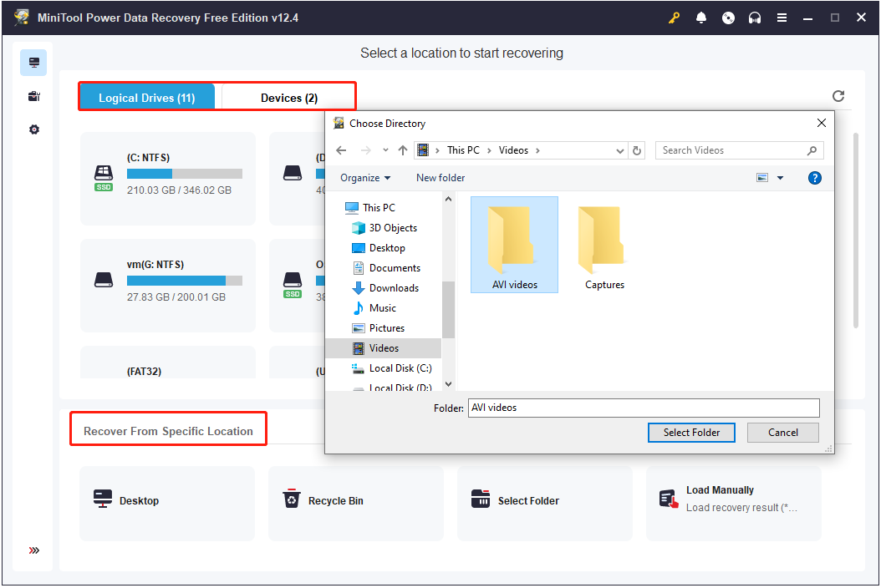Screen dimensions: 881x588
Task: Click This PC in address breadcrumb
Action: click(x=463, y=150)
